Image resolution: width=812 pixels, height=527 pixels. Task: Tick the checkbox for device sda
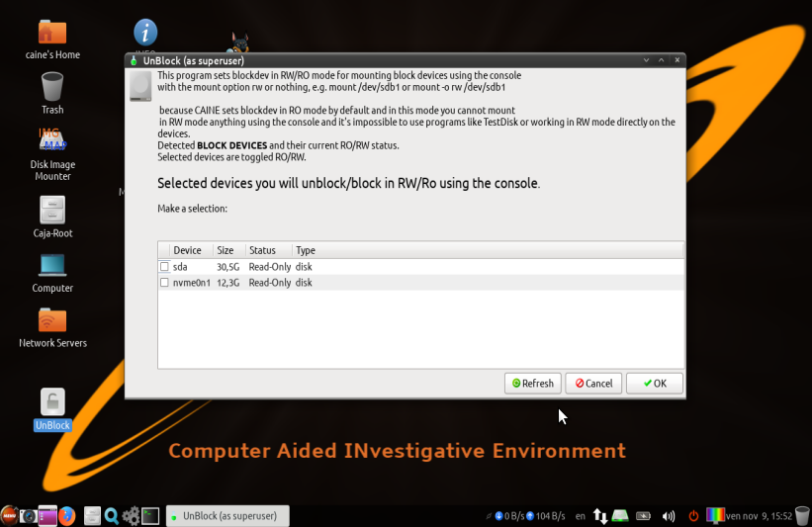coord(164,267)
